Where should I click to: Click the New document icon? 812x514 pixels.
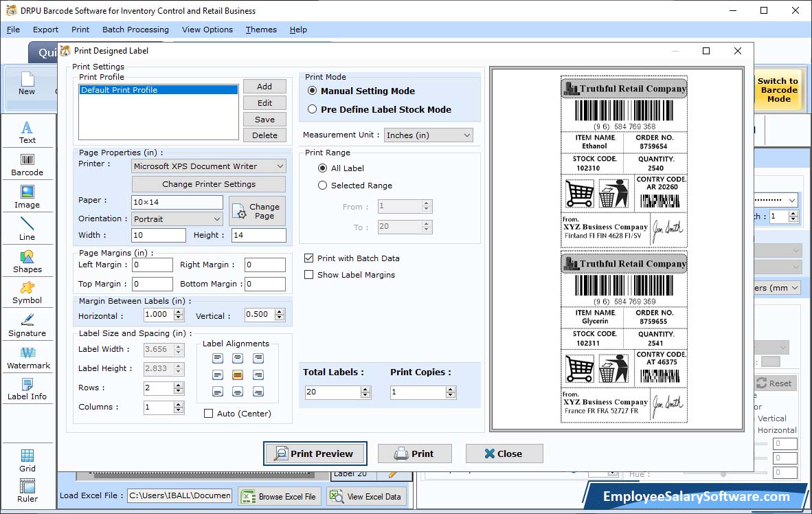pos(27,83)
